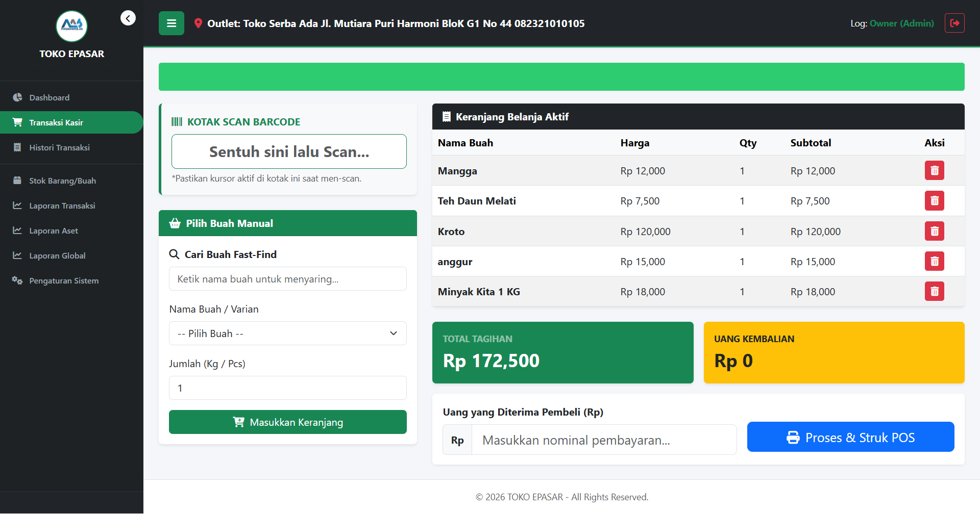Image resolution: width=980 pixels, height=514 pixels.
Task: Delete Minyak Kita 1 KG from the cart
Action: [x=935, y=291]
